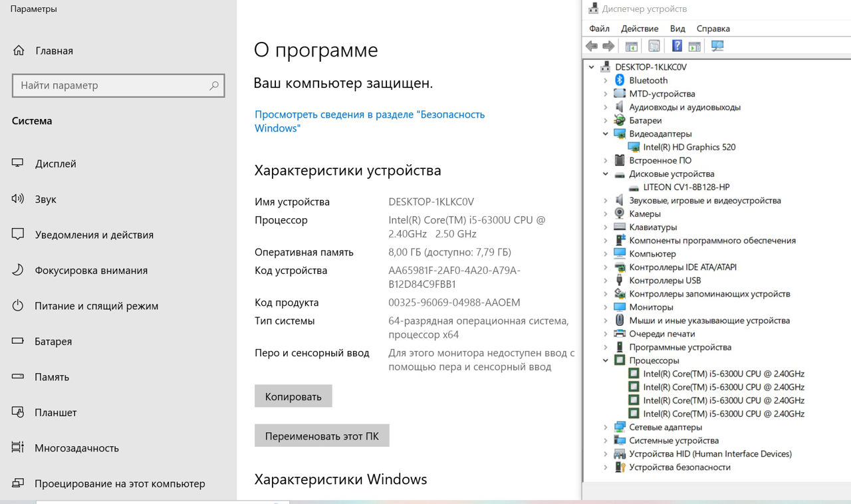Click the mouse icon beside Мыши и иные указывающие устройства

point(620,320)
